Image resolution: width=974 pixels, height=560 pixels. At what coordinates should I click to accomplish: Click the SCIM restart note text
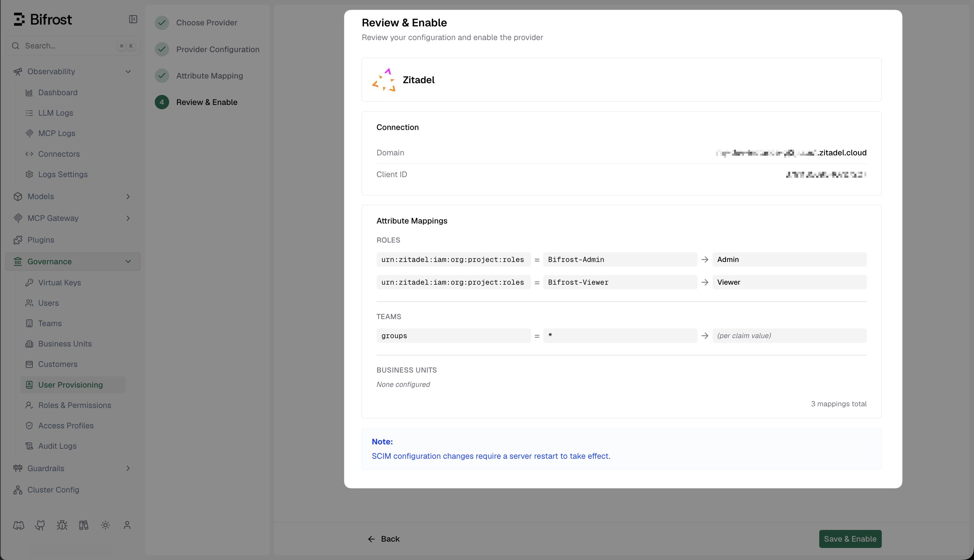point(491,456)
